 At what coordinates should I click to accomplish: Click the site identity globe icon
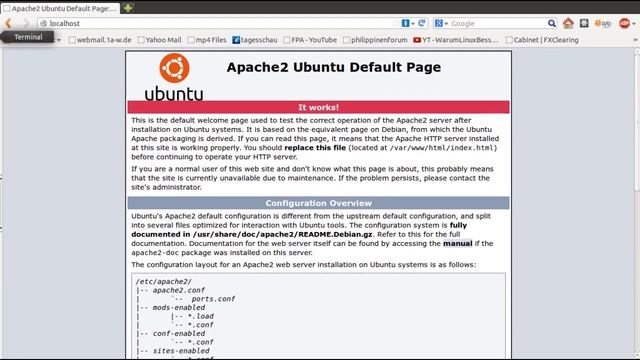pos(44,23)
